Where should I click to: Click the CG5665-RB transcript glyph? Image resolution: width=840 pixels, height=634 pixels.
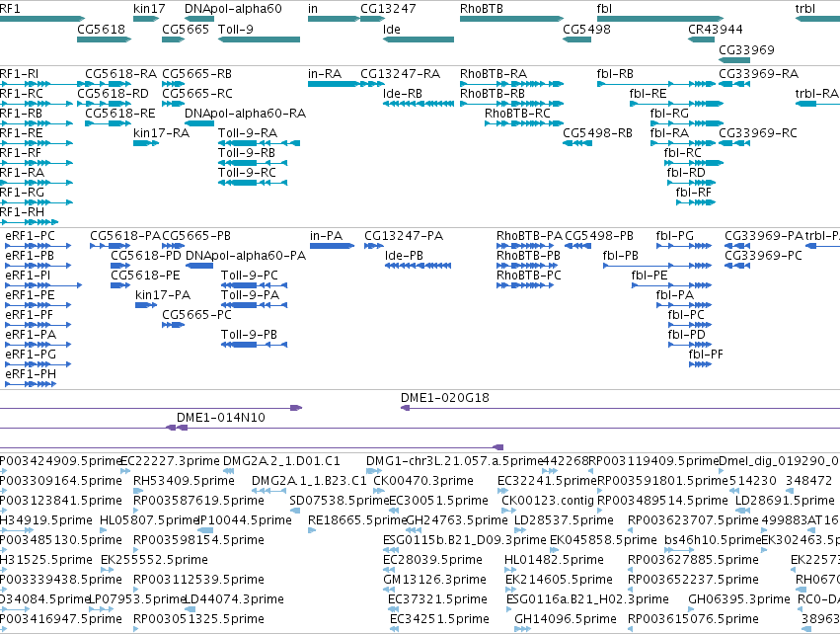pos(174,84)
